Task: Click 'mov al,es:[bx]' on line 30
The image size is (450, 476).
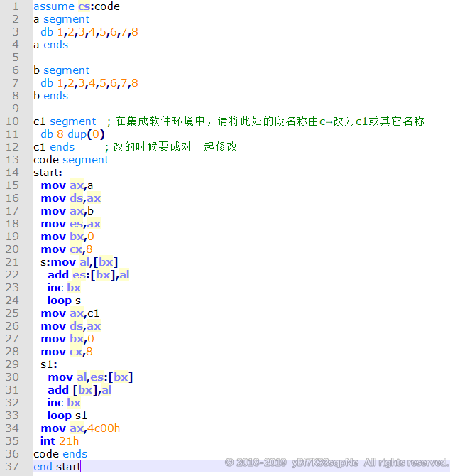Action: (90, 377)
